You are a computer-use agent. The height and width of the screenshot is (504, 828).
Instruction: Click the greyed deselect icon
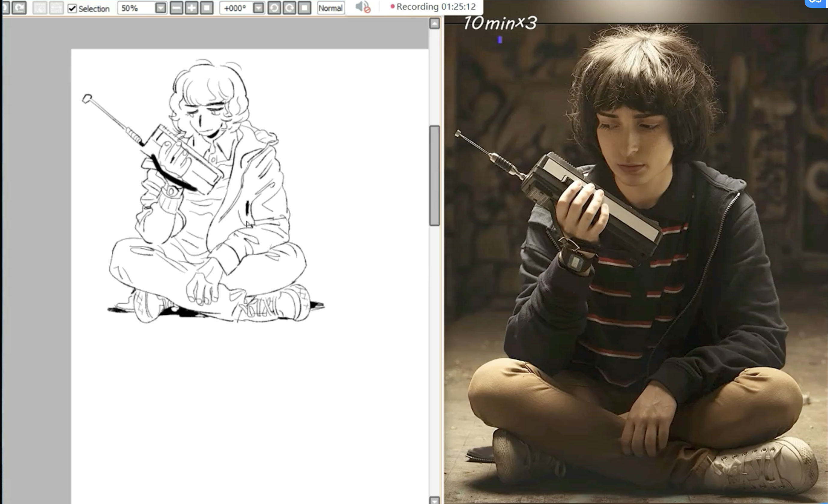pyautogui.click(x=40, y=8)
